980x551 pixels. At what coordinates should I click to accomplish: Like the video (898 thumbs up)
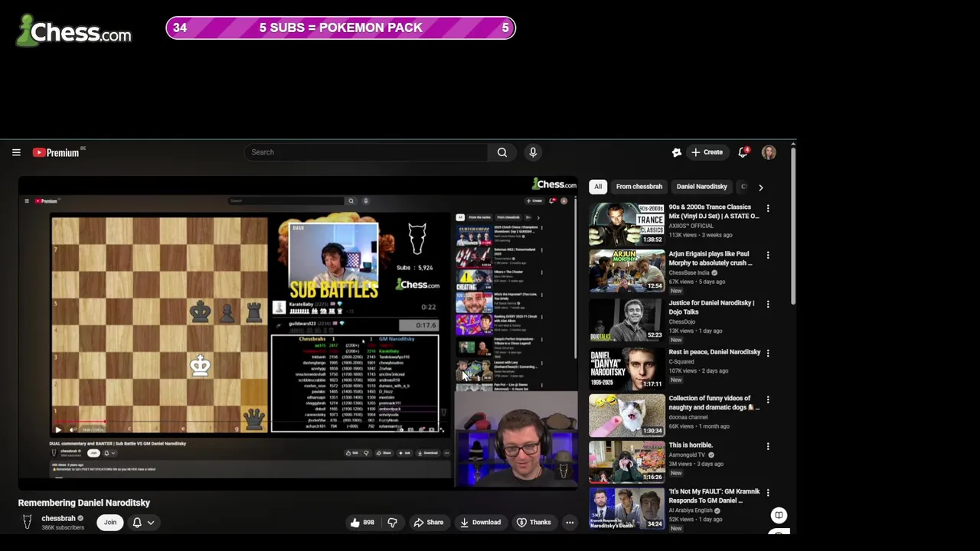point(362,523)
